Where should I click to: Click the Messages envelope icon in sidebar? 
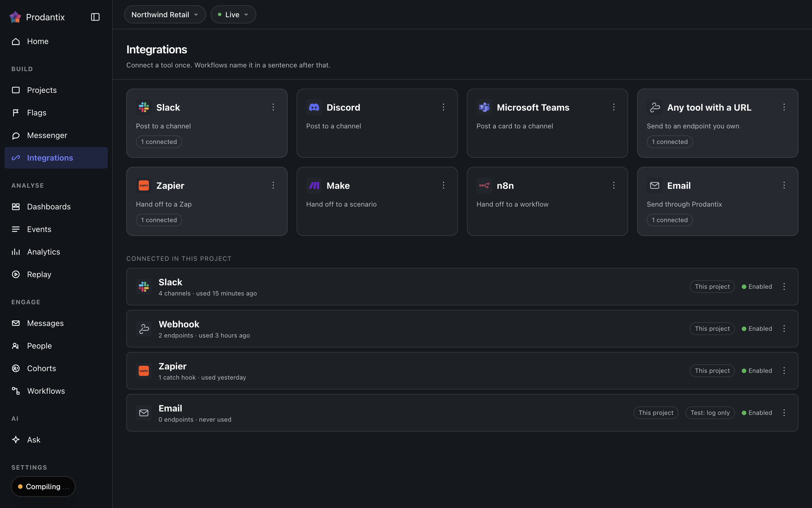point(16,323)
